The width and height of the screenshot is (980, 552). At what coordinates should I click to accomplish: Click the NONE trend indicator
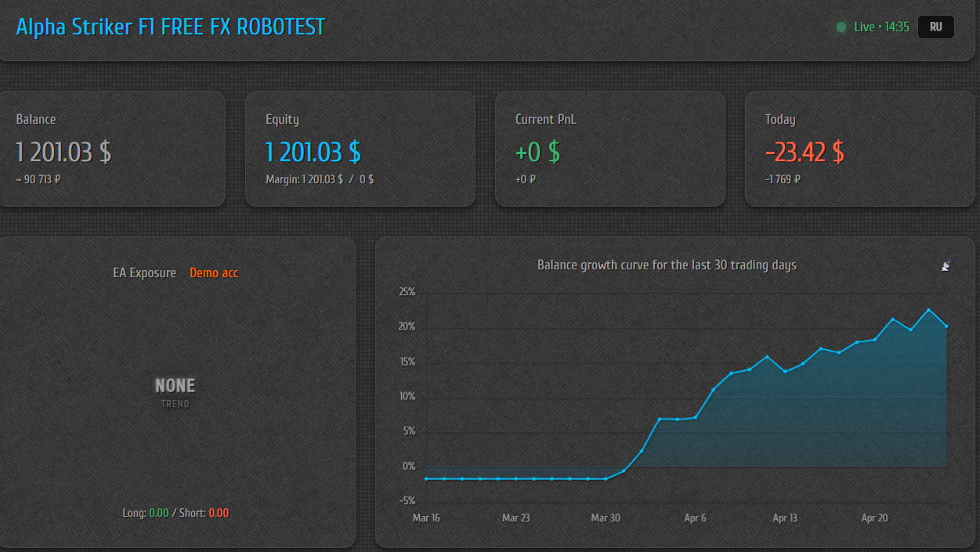click(x=175, y=385)
